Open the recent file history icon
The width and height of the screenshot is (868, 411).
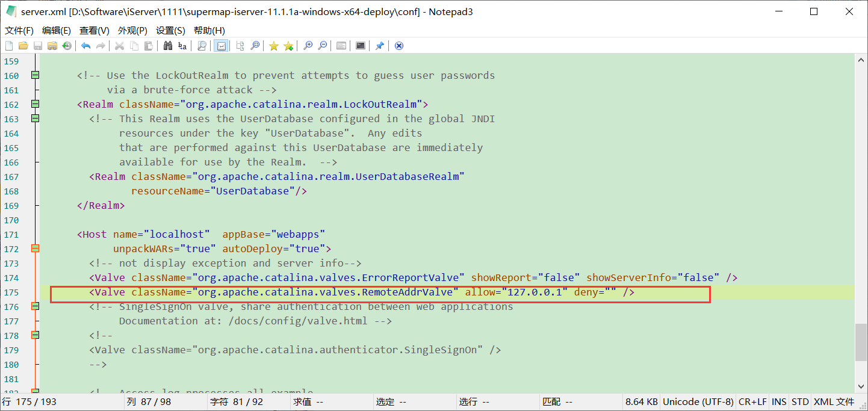[67, 46]
